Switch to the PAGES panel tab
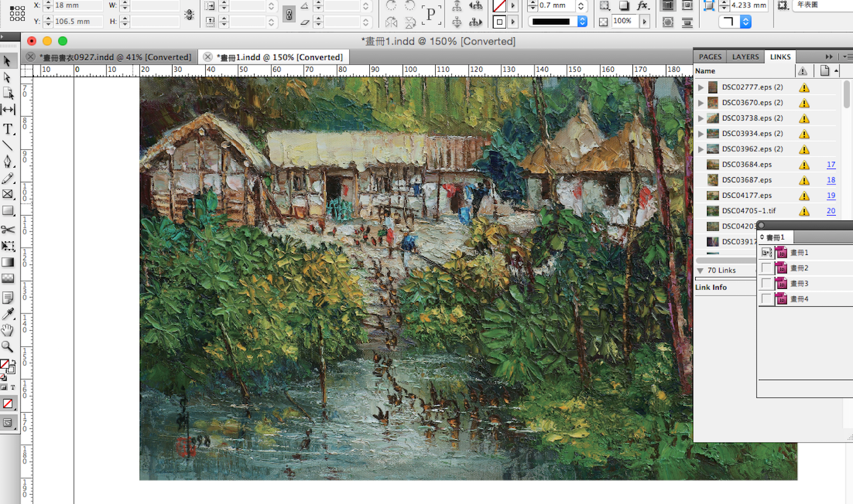The height and width of the screenshot is (504, 853). [710, 57]
